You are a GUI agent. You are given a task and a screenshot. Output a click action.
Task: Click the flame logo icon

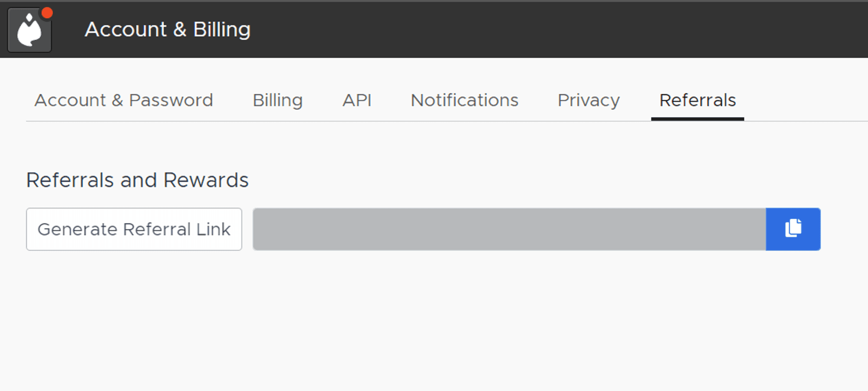[29, 31]
